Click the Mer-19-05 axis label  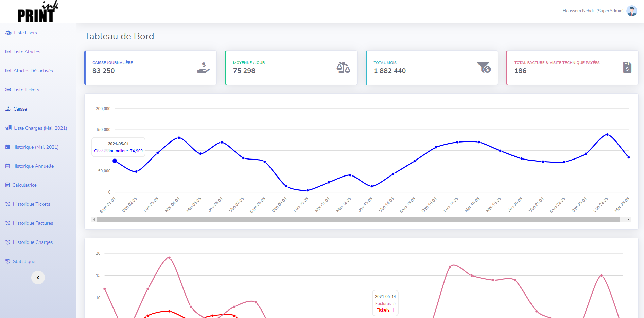coord(493,205)
